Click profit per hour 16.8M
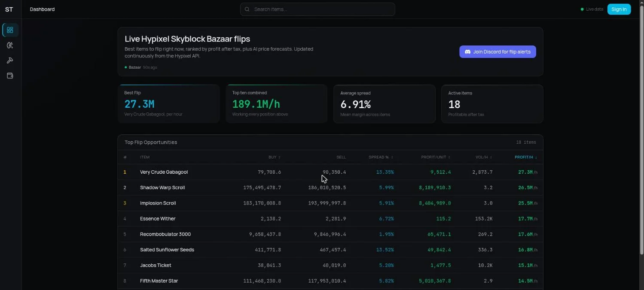The image size is (644, 290). (528, 250)
